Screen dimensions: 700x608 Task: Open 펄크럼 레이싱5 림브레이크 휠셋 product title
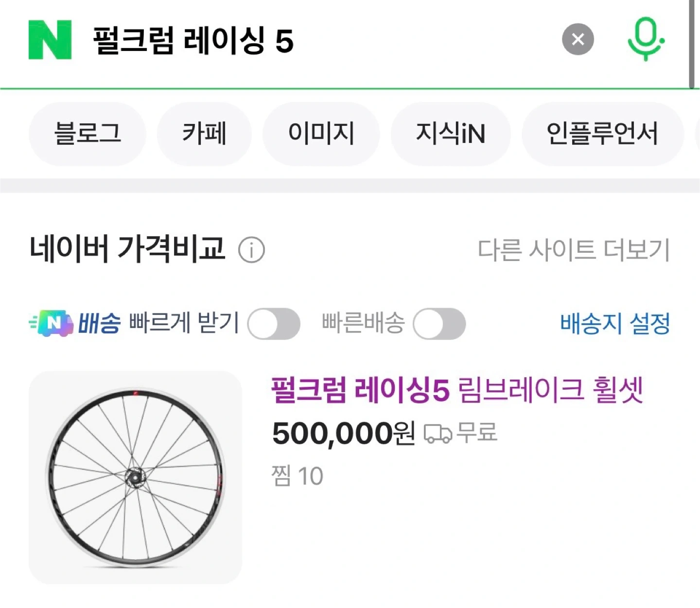(457, 390)
